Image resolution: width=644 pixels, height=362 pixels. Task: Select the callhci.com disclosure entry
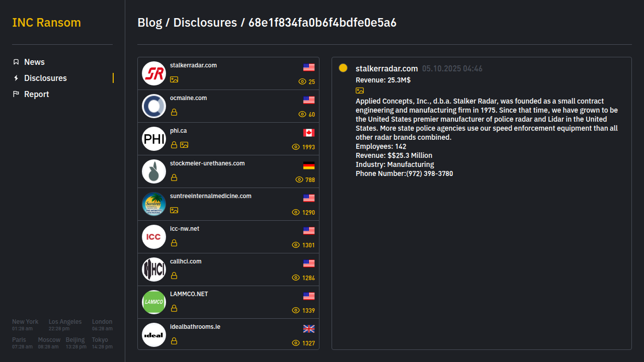186,261
